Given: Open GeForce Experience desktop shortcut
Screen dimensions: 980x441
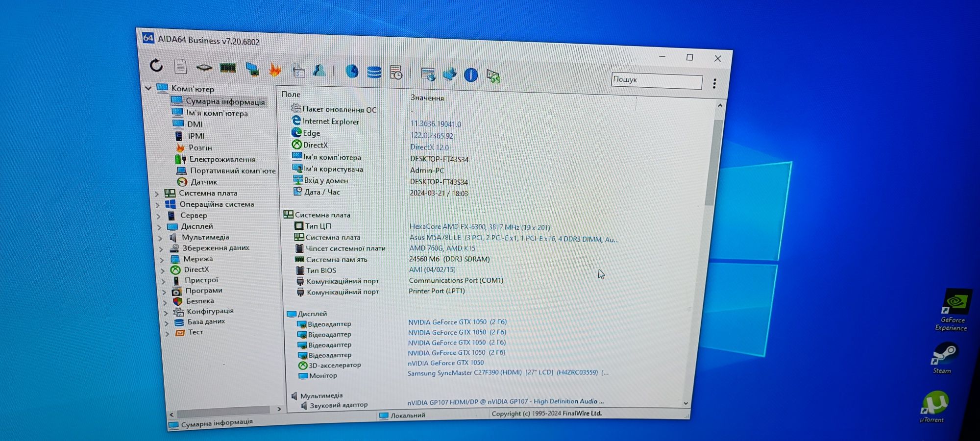Looking at the screenshot, I should tap(954, 311).
